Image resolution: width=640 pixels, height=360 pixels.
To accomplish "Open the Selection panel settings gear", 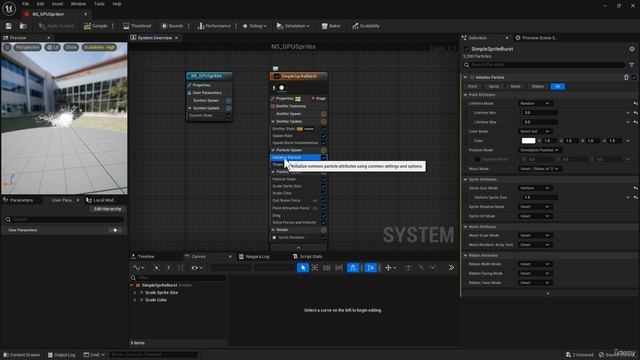I will click(x=632, y=49).
